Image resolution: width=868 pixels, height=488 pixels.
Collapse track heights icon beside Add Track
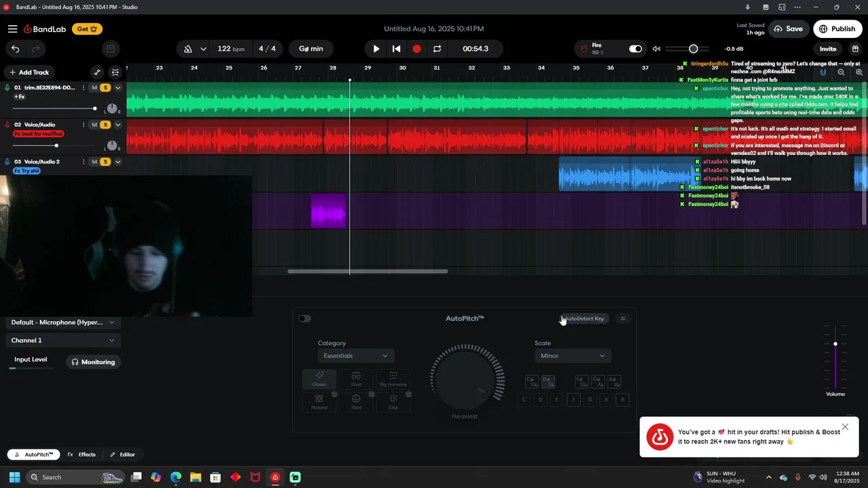[x=115, y=73]
